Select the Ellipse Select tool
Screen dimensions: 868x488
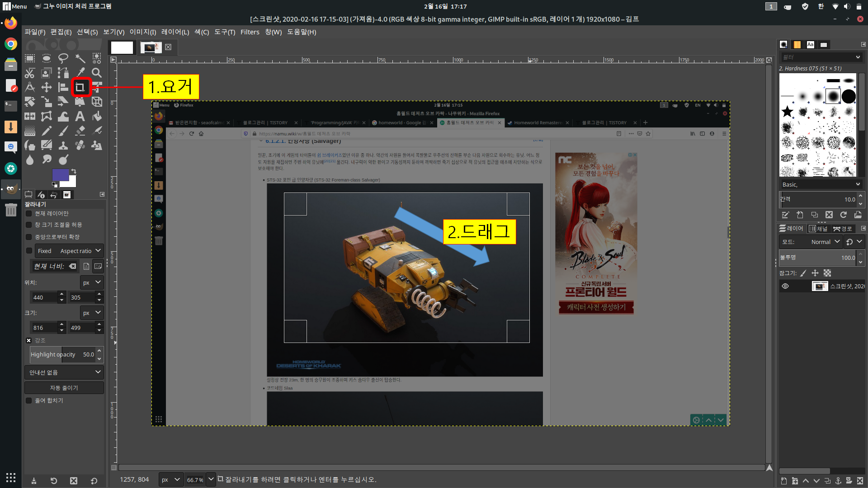(x=47, y=58)
